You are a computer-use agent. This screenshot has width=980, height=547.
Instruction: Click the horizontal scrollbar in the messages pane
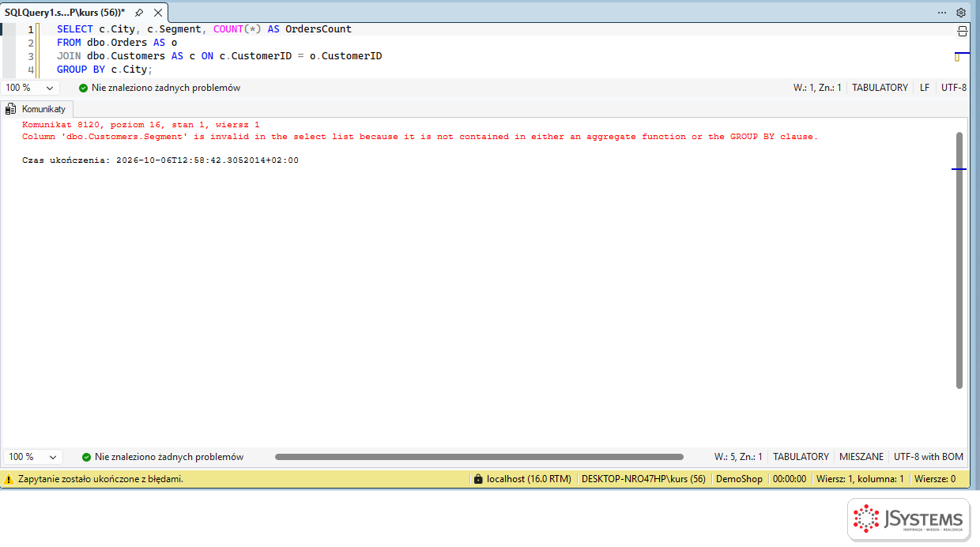click(x=479, y=457)
